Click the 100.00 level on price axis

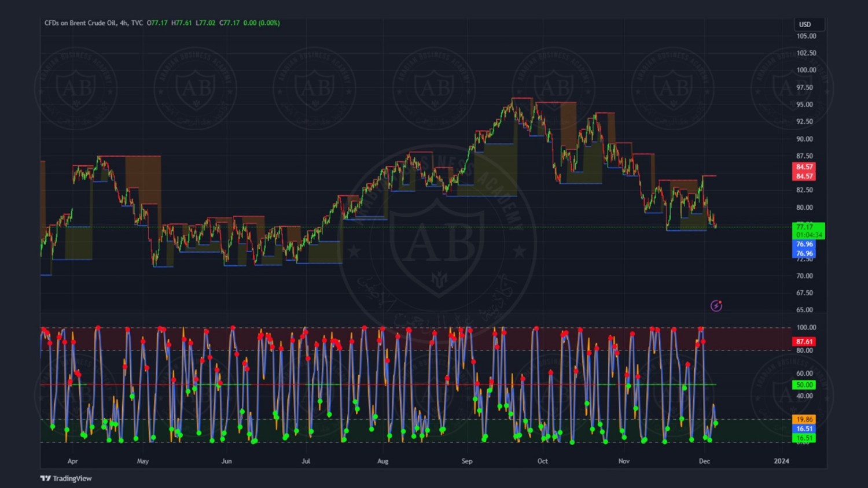(x=806, y=70)
